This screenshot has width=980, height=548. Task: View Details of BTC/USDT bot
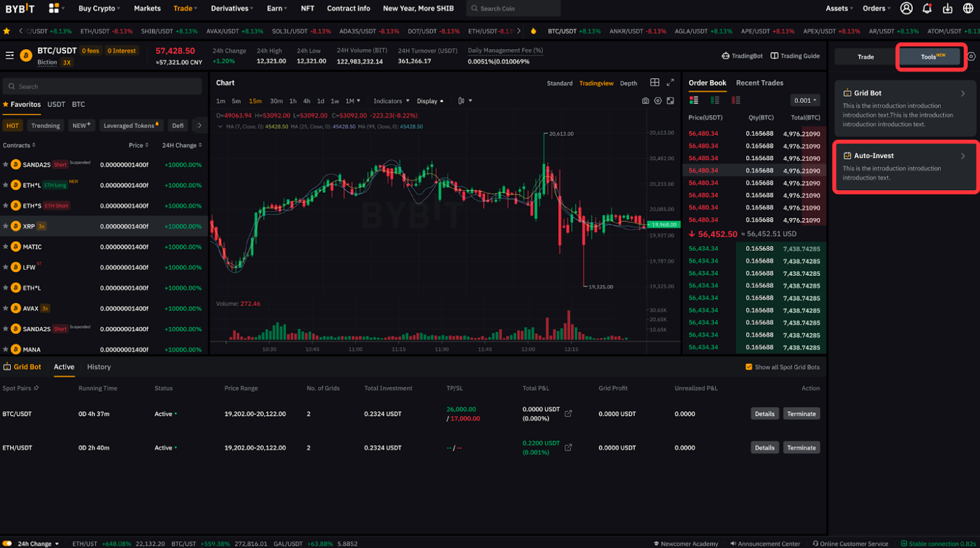[x=764, y=414]
